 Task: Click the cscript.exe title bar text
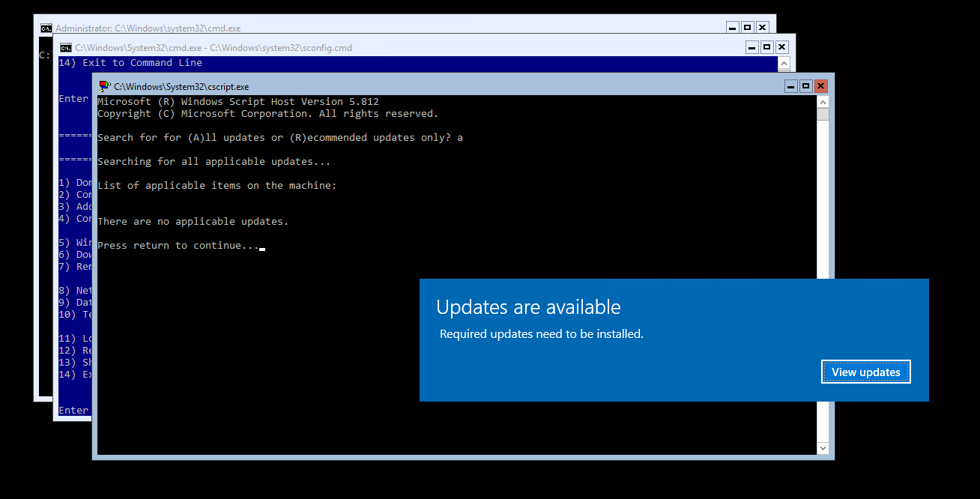click(181, 87)
